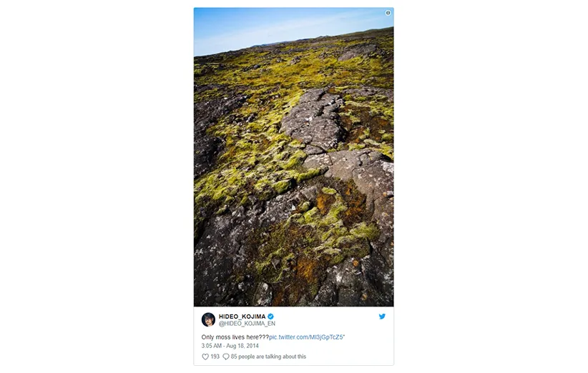Image resolution: width=588 pixels, height=373 pixels.
Task: Click the word 'talking' in the replies text
Action: pos(272,357)
